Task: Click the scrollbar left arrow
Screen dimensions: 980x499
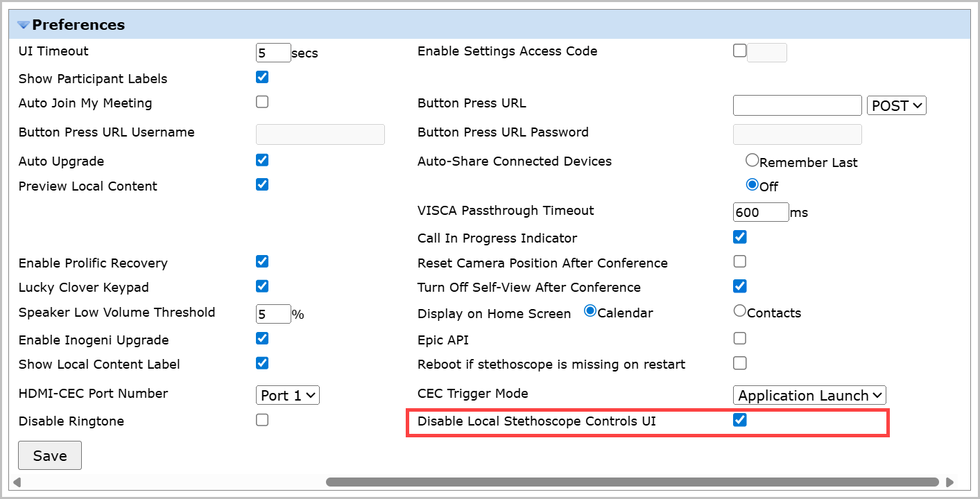Action: click(17, 482)
